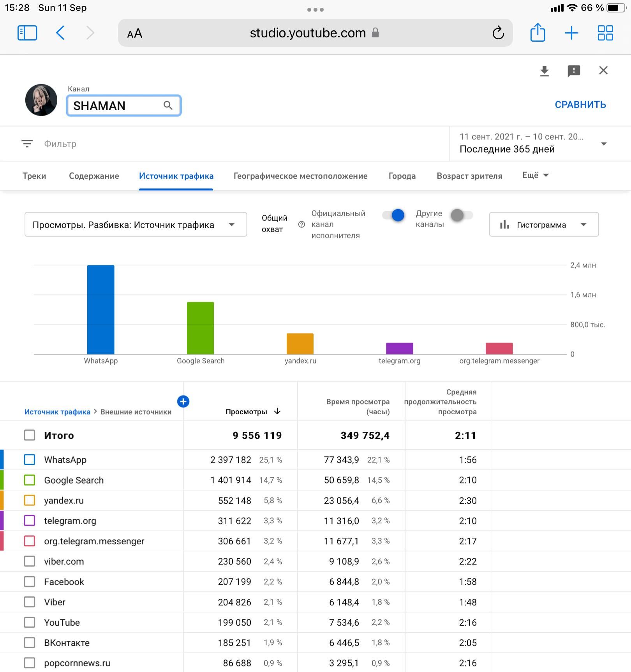631x672 pixels.
Task: Click СРАВНИТЬ to compare
Action: pyautogui.click(x=580, y=105)
